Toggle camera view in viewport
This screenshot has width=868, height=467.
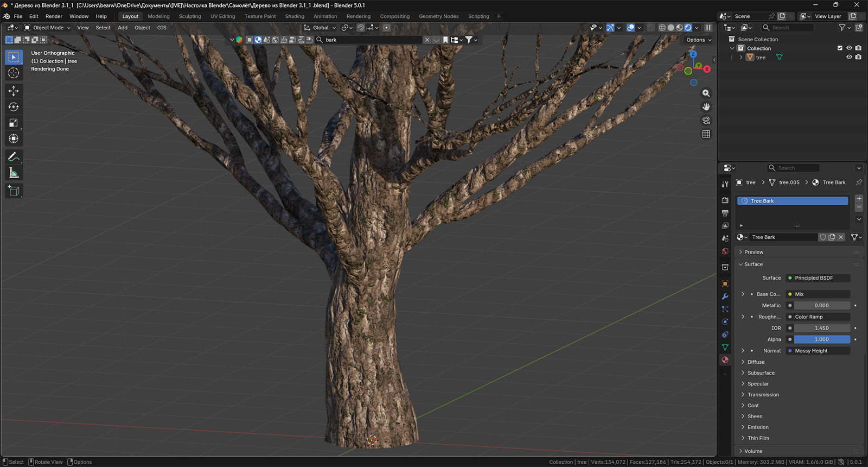[706, 121]
